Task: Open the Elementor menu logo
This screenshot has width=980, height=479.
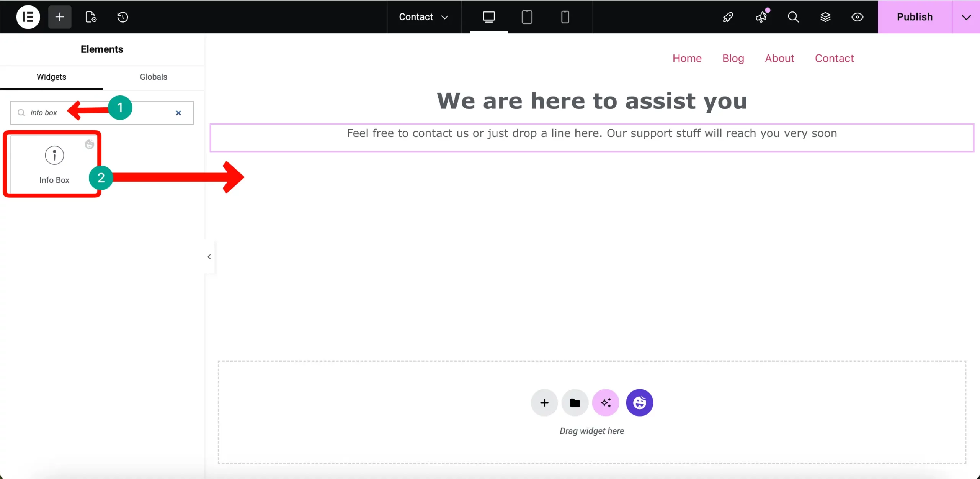Action: (x=27, y=17)
